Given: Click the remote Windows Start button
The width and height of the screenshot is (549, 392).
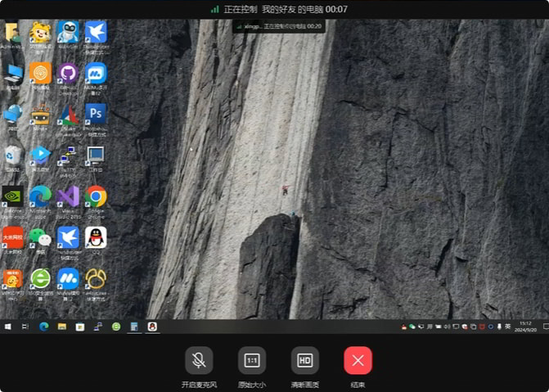Looking at the screenshot, I should tap(7, 327).
